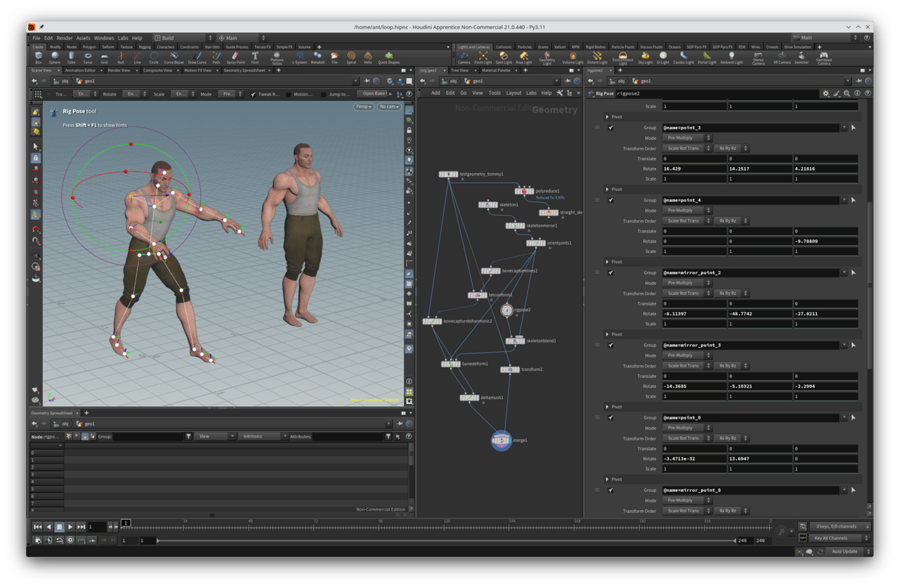This screenshot has height=588, width=899.
Task: Toggle the Tweak R... checkbox
Action: click(x=252, y=94)
